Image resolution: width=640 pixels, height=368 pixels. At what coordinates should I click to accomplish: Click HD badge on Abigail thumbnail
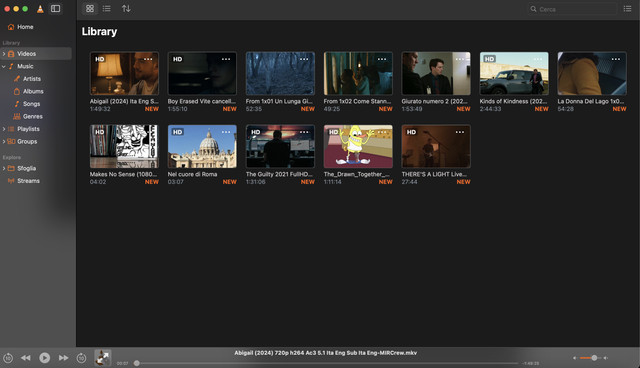100,59
